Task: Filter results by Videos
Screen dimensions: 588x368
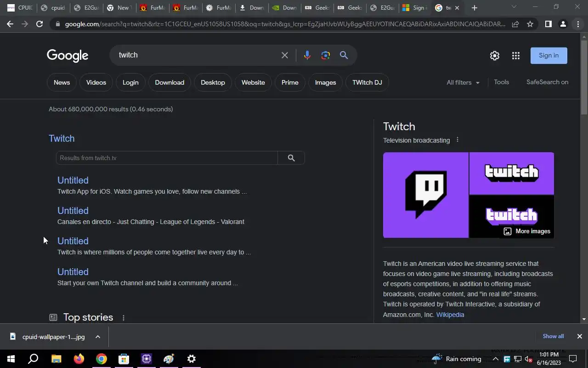Action: click(96, 82)
